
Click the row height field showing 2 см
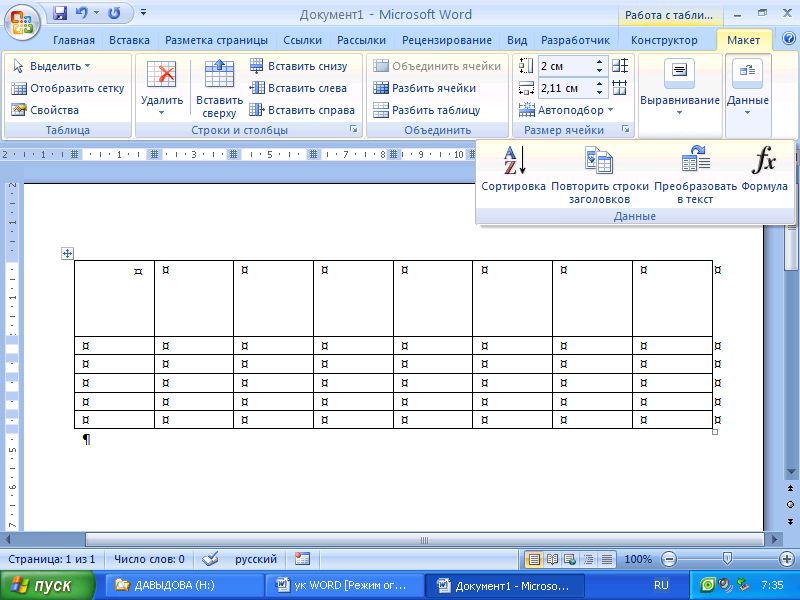[565, 66]
